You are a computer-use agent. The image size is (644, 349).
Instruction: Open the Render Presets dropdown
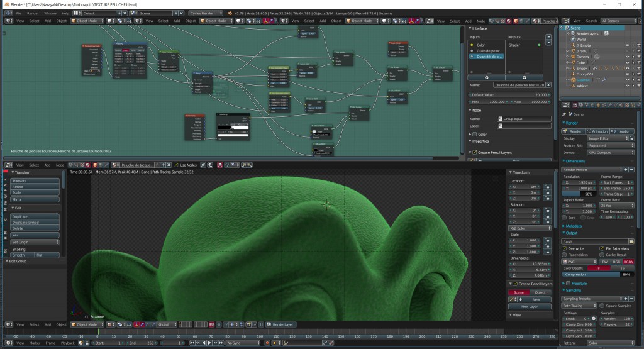point(592,170)
